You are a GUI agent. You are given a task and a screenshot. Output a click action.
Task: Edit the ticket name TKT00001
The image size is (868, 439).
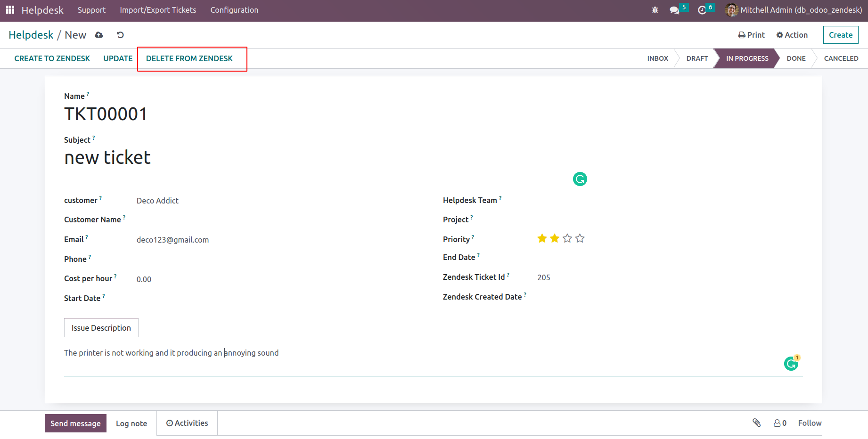point(106,114)
